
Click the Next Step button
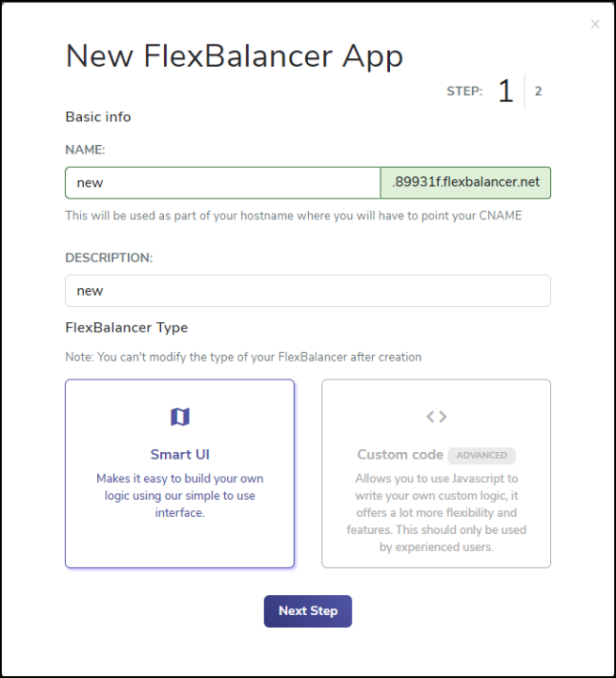tap(308, 611)
